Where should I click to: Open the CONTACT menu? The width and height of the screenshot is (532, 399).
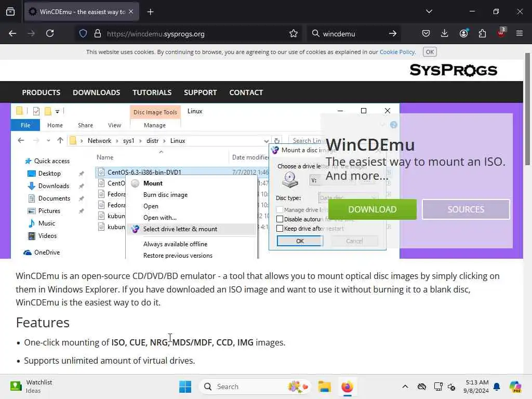coord(246,92)
